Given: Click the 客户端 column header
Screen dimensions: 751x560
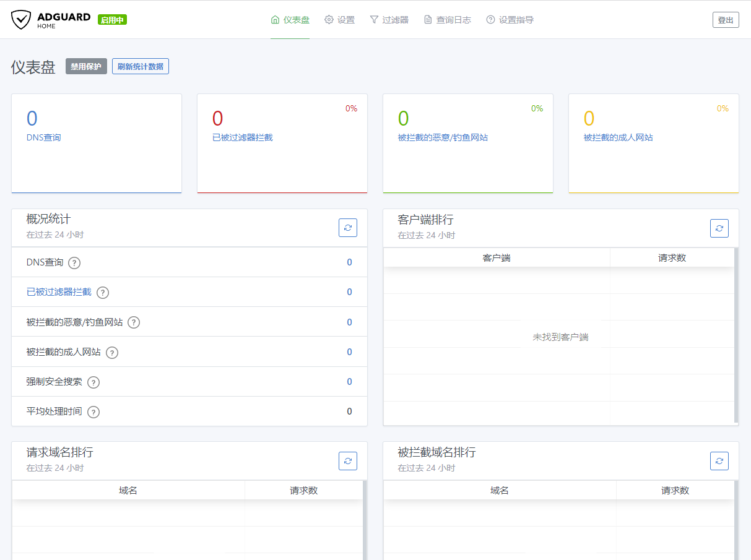Looking at the screenshot, I should 497,258.
